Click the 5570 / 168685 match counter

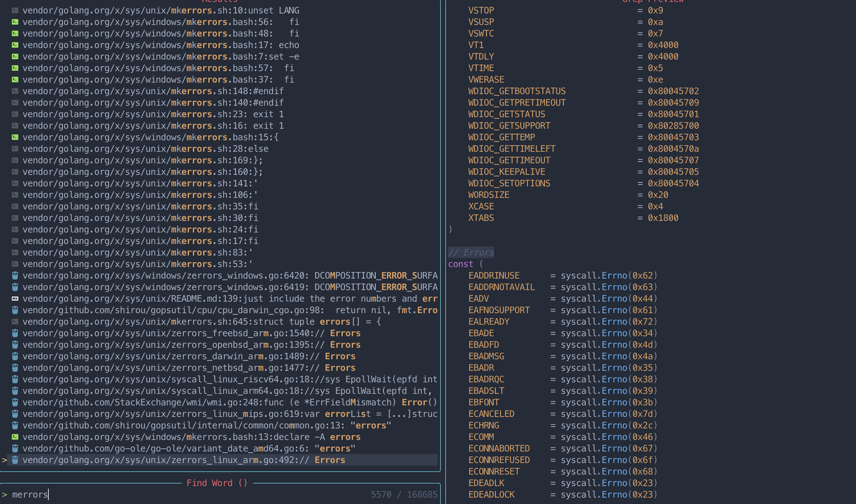pyautogui.click(x=404, y=494)
